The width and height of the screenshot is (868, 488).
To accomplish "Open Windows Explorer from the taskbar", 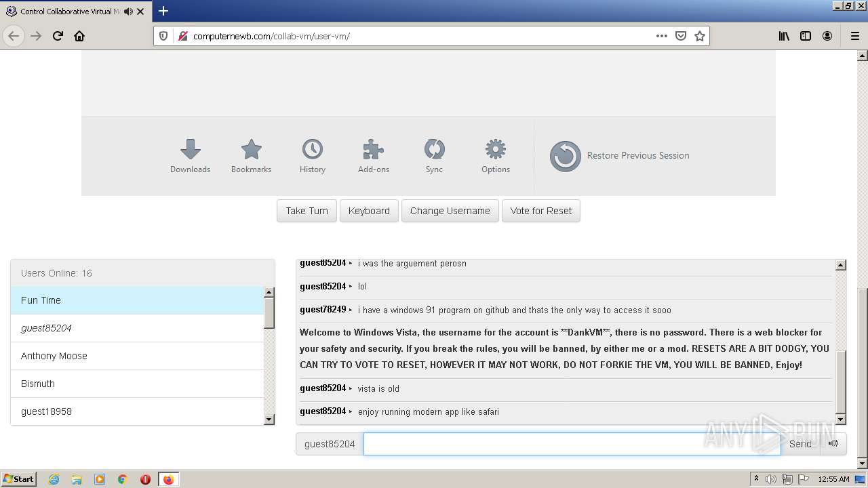I will pyautogui.click(x=77, y=479).
